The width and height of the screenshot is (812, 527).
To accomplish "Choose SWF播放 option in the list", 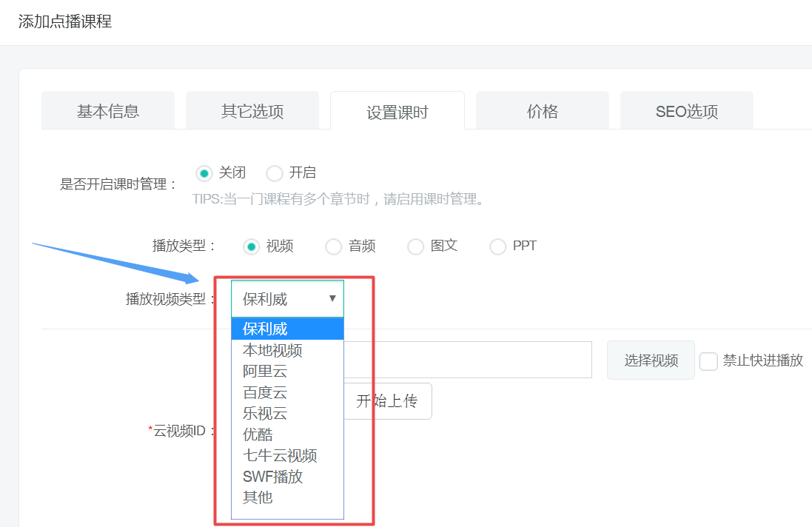I will click(x=272, y=476).
